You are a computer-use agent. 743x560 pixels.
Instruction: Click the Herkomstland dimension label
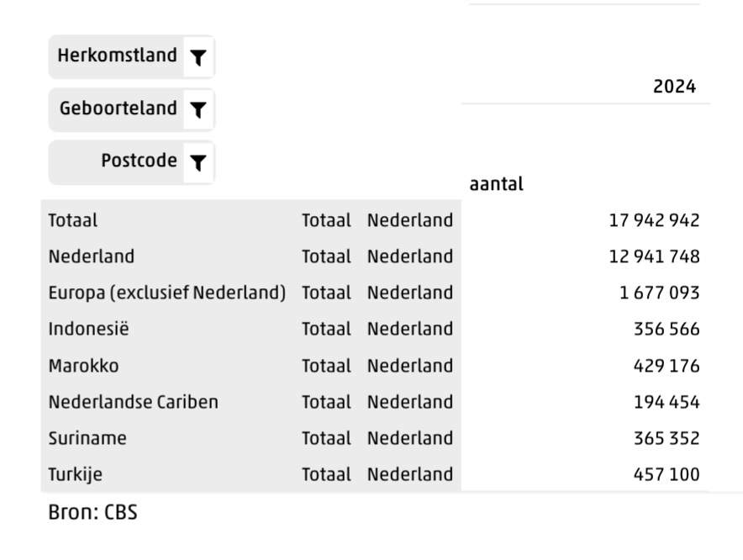coord(117,55)
